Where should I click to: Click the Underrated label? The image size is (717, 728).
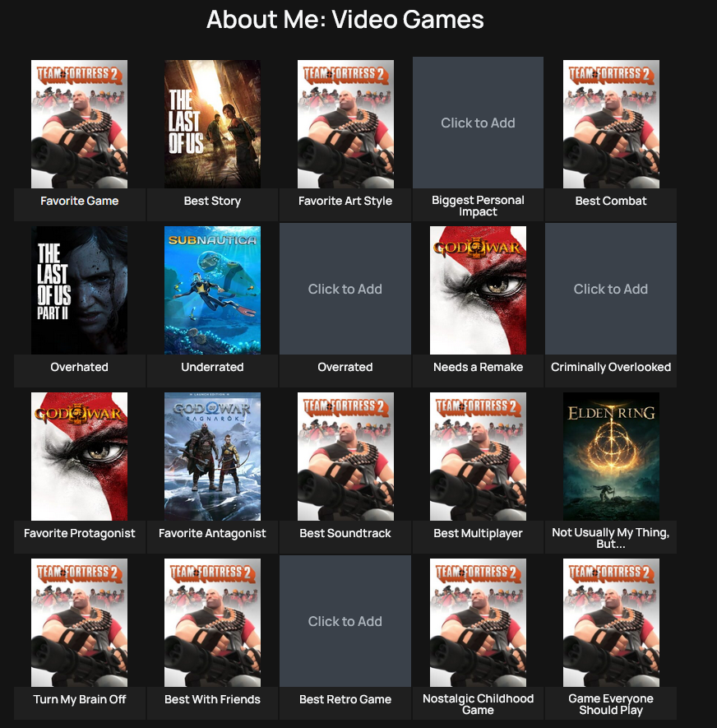tap(212, 367)
